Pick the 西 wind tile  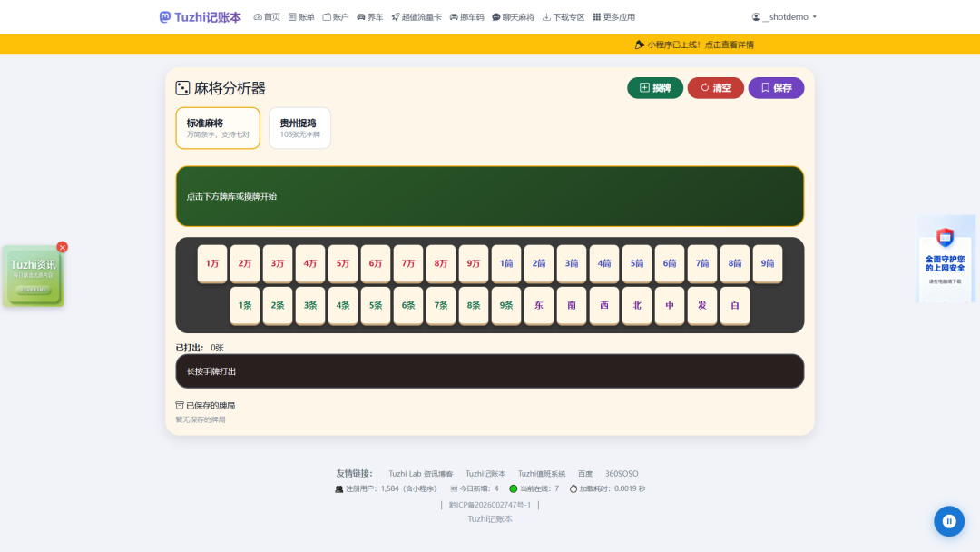point(604,306)
